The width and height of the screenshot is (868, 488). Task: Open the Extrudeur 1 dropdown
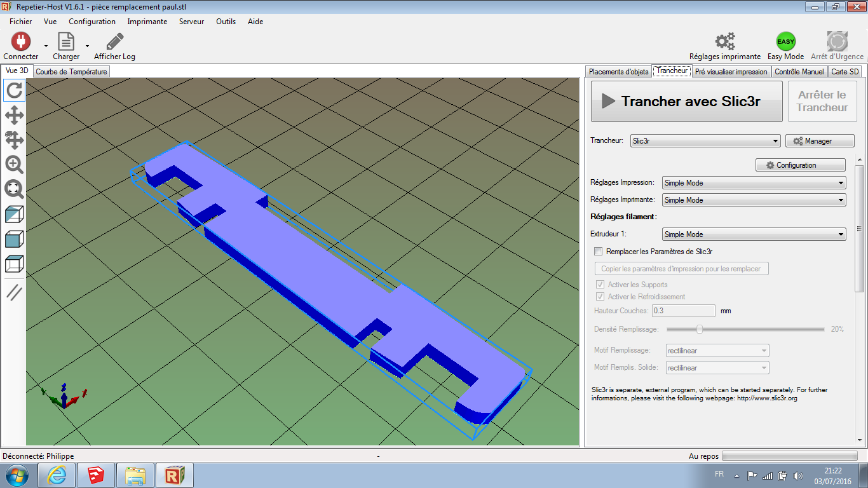pos(754,234)
